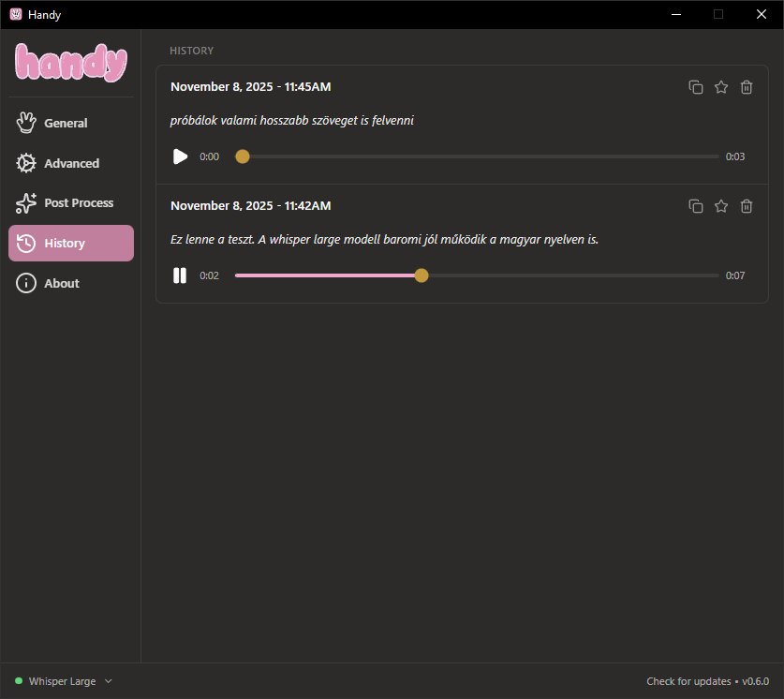
Task: Open the Advanced settings section
Action: pyautogui.click(x=70, y=162)
